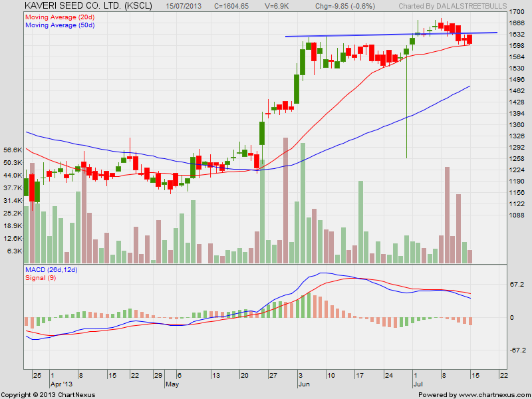Click the 56.6K volume axis label
This screenshot has width=532, height=399.
click(13, 150)
